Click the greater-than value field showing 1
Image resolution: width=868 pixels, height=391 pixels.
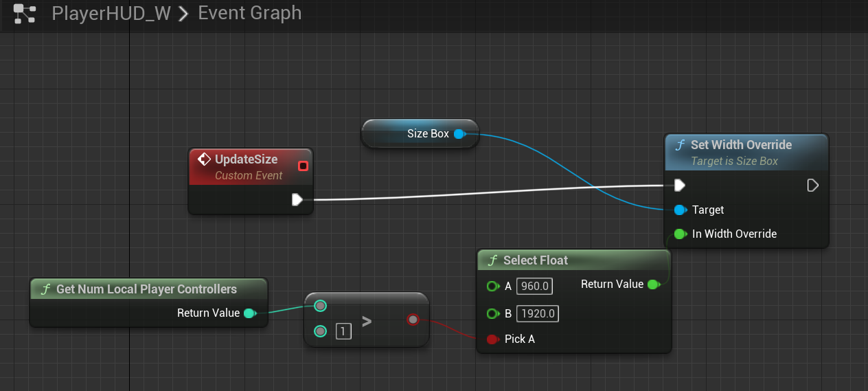(x=343, y=331)
